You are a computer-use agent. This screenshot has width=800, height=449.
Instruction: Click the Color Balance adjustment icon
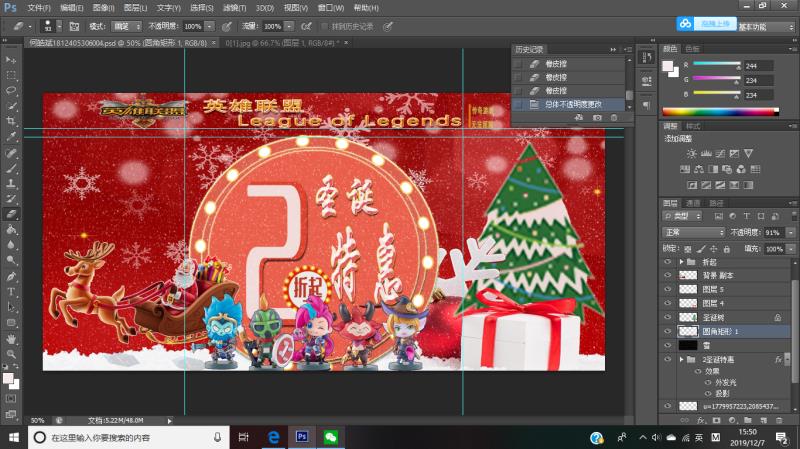699,169
